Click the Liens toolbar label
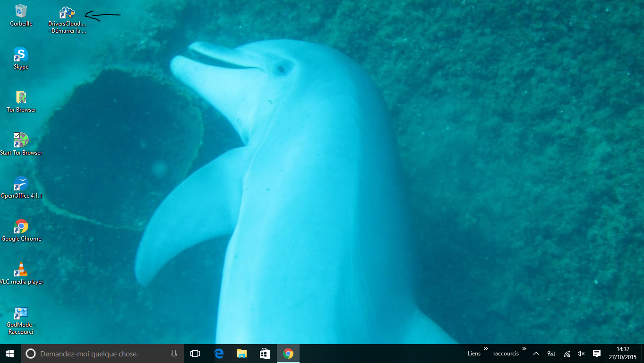This screenshot has width=644, height=363. point(474,354)
